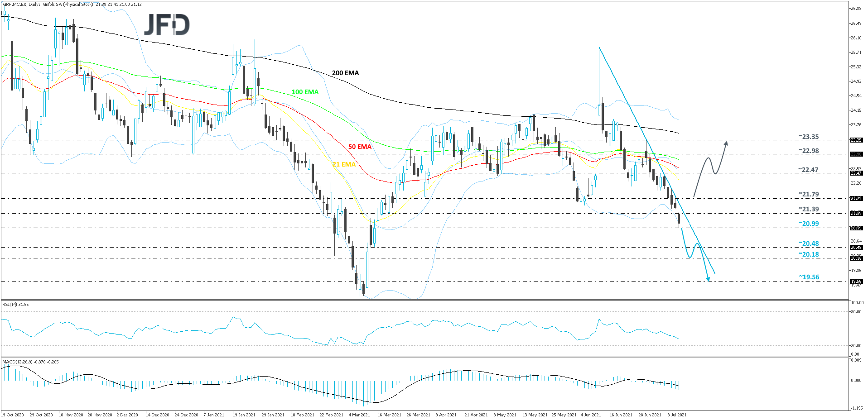Click the 8 Jul 2021 date label
Screen dimensions: 868x420
678,415
